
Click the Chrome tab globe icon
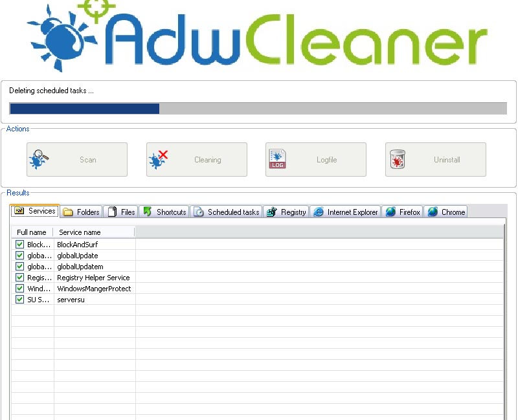click(x=433, y=212)
